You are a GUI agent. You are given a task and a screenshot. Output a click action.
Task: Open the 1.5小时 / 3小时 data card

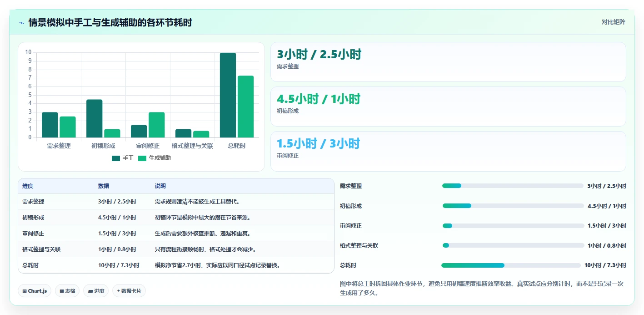point(448,151)
